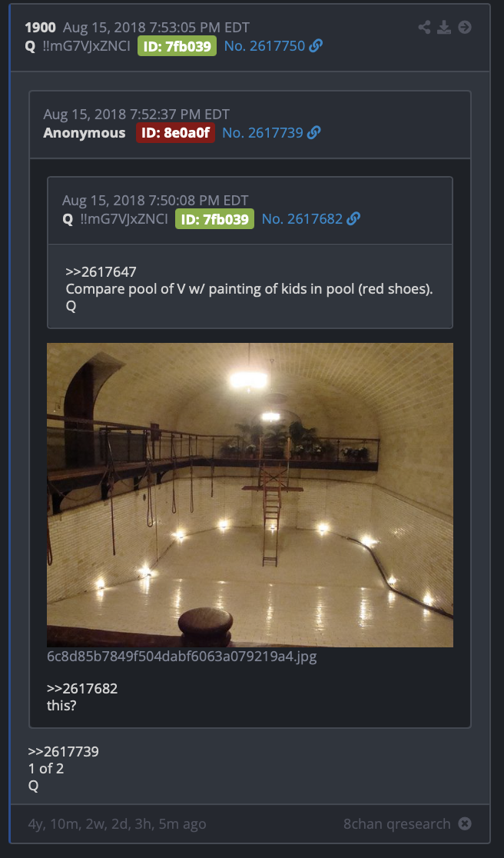This screenshot has width=504, height=858.
Task: Click the red ID: 8e0a0f badge
Action: 175,132
